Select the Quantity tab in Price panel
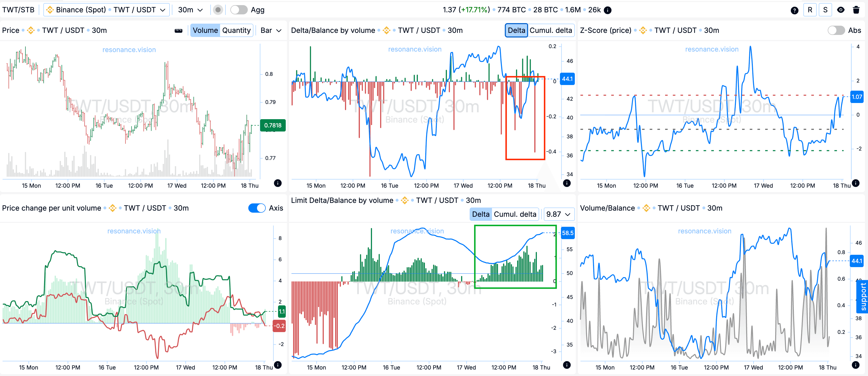The width and height of the screenshot is (868, 376). click(x=236, y=30)
